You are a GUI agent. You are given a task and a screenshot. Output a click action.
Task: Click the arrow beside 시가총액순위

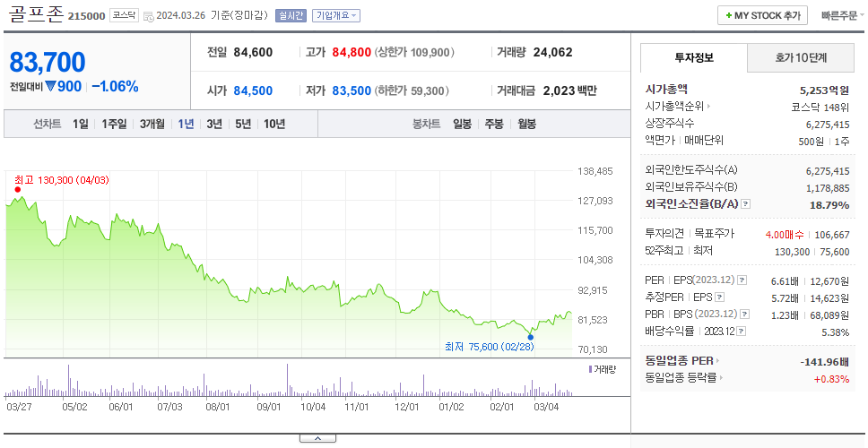click(709, 107)
